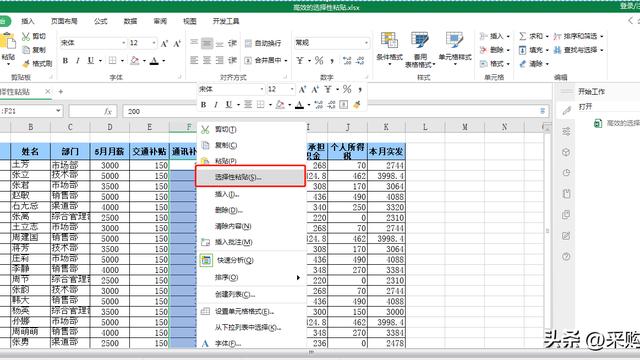The width and height of the screenshot is (640, 360).
Task: Click the clock history icon in the right sidebar
Action: coord(566,173)
